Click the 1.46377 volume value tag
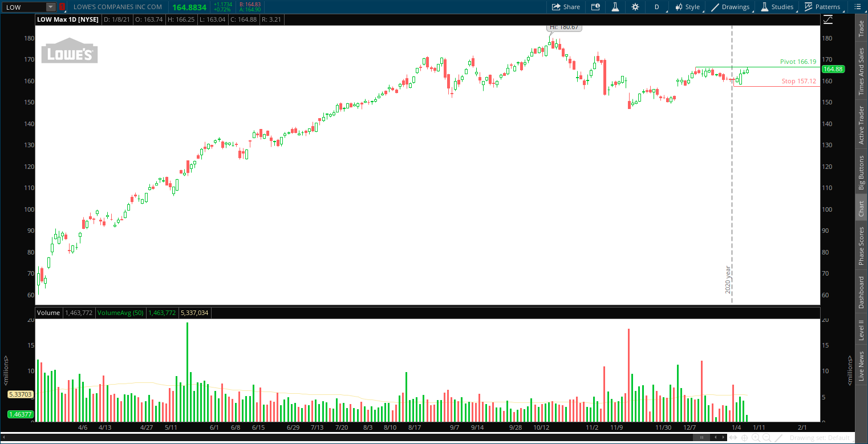Viewport: 868px width, 444px height. [x=21, y=414]
